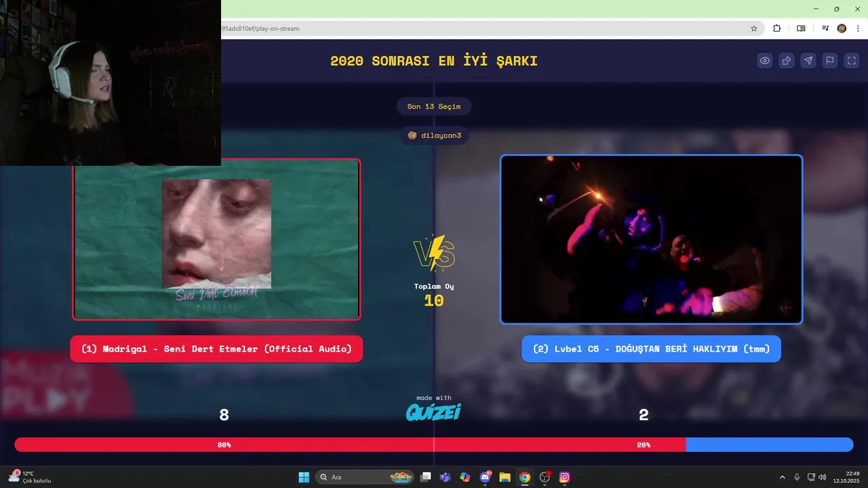Open the Chrome extensions puzzle icon
This screenshot has width=868, height=488.
tap(777, 28)
